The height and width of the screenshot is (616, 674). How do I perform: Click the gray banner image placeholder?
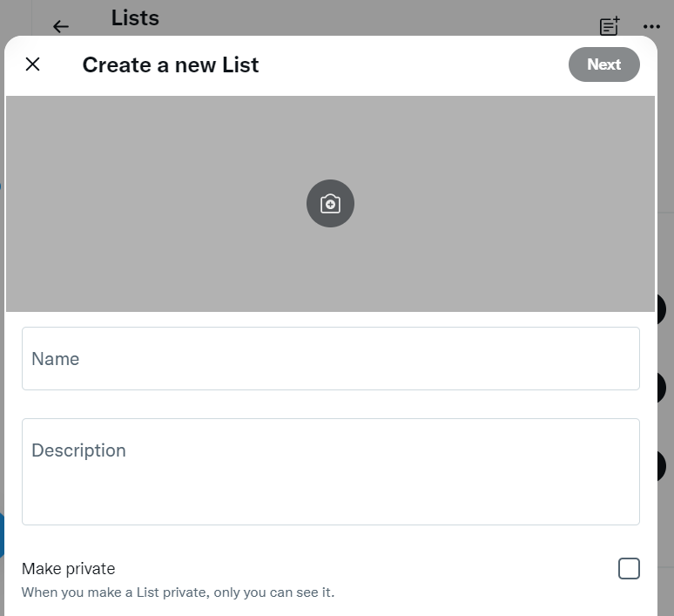(330, 204)
